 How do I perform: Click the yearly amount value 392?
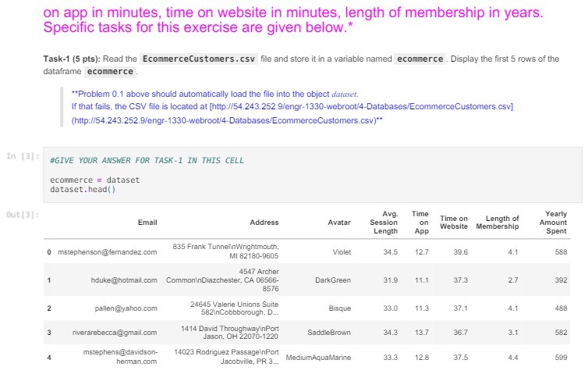click(561, 280)
